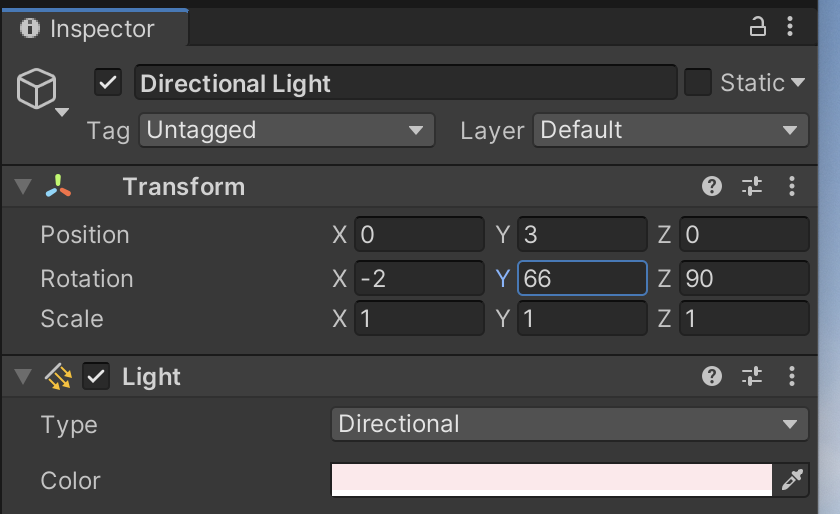The width and height of the screenshot is (840, 514).
Task: Open the Transform component more options menu
Action: pyautogui.click(x=791, y=186)
